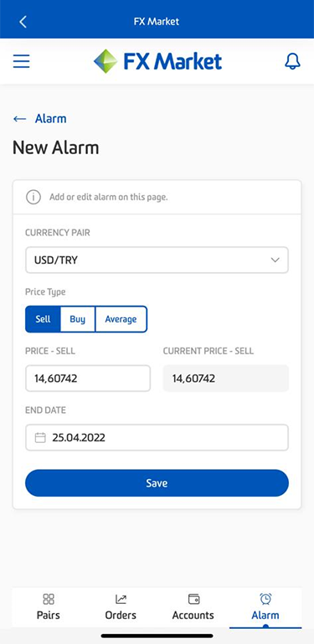
Task: Tap the FX Market title in top bar
Action: pos(157,22)
